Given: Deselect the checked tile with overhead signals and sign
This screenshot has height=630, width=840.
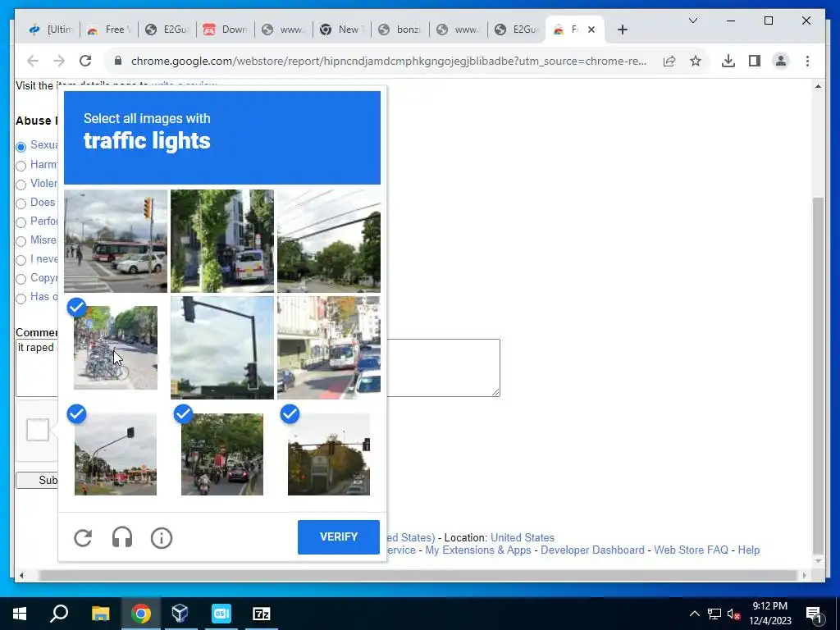Looking at the screenshot, I should click(x=329, y=454).
